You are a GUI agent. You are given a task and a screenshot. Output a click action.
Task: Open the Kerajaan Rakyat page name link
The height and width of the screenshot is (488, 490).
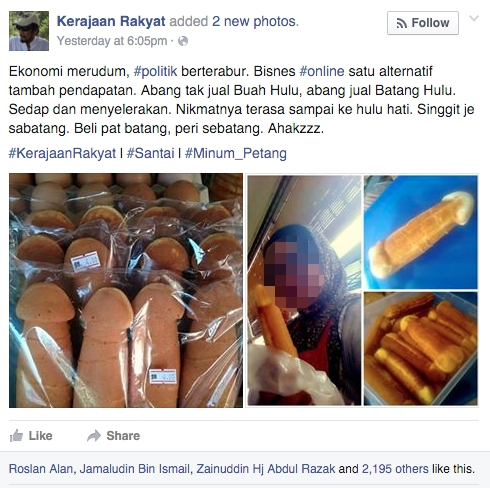[x=111, y=21]
